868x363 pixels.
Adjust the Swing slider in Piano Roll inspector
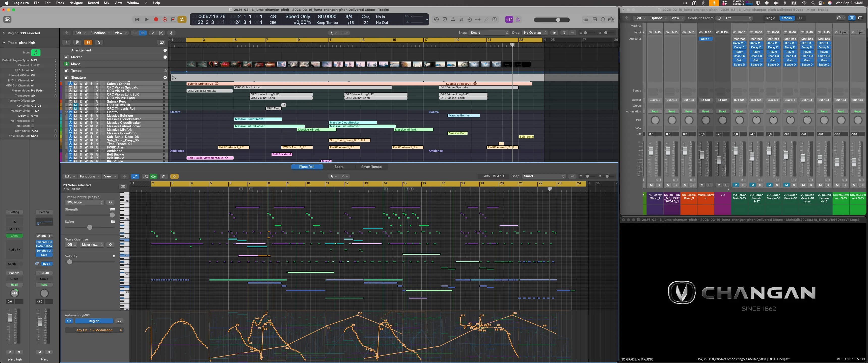tap(90, 228)
